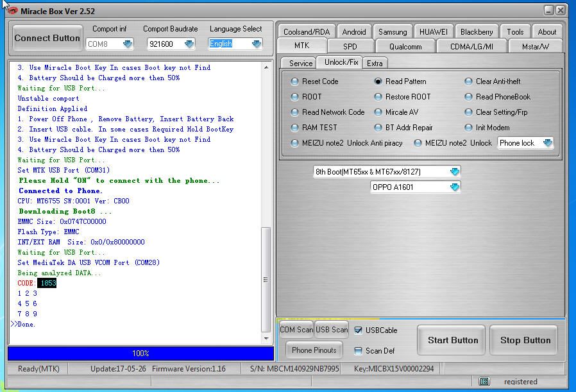This screenshot has width=576, height=392.
Task: Click the "Firmware Version:1.16" status text
Action: pyautogui.click(x=189, y=368)
